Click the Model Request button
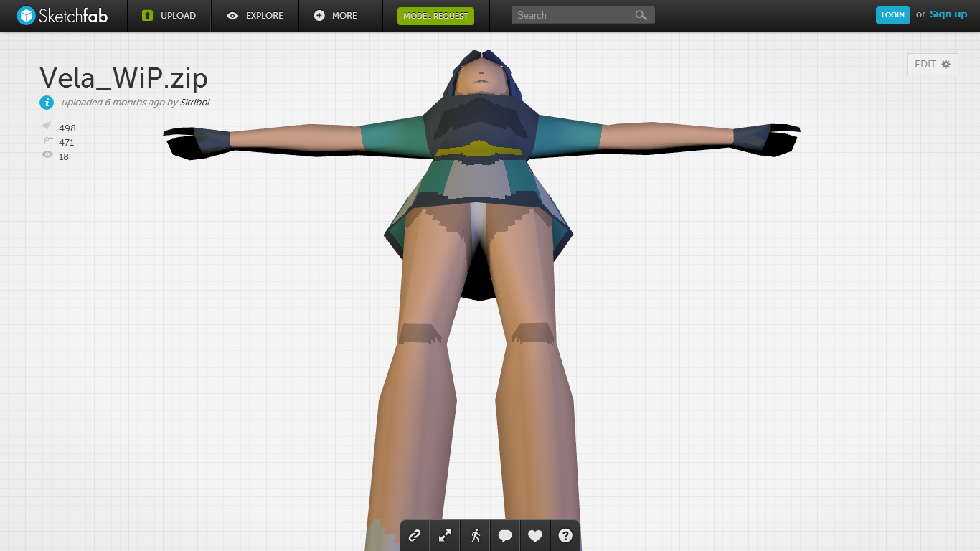 click(x=435, y=16)
